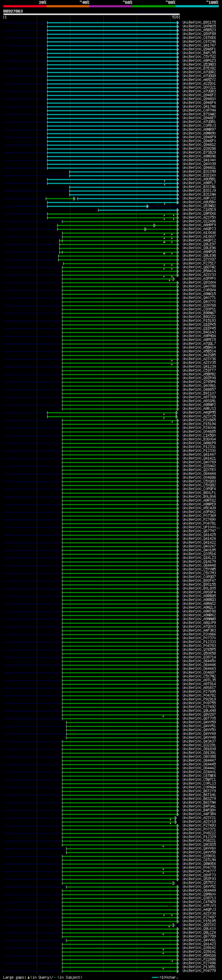
Task: Select the UniRef100_Q41234 label
Action: (x=199, y=367)
